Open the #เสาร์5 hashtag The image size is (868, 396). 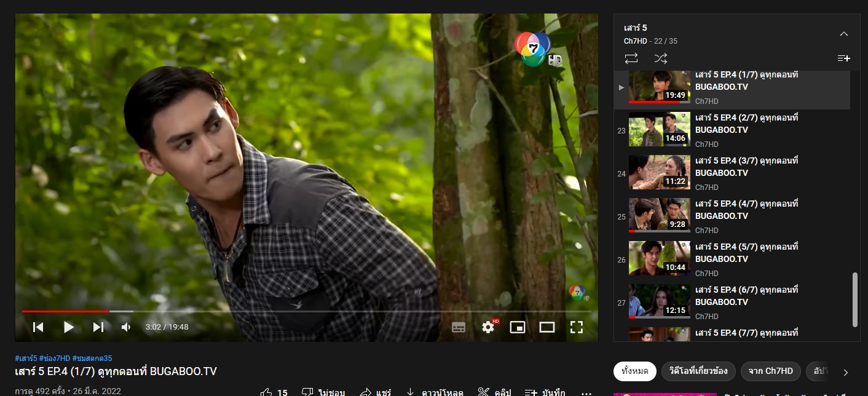(x=26, y=358)
